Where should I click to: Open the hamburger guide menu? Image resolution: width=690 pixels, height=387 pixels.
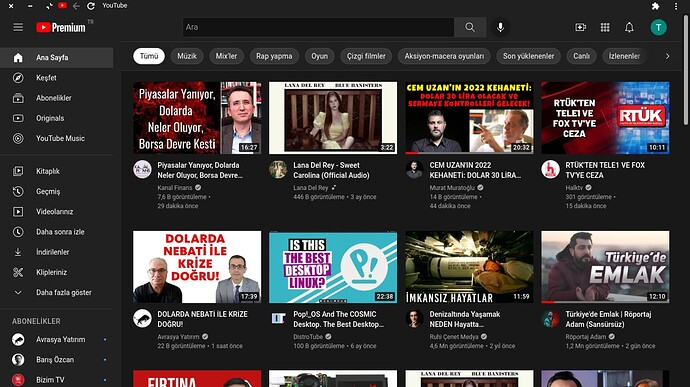[x=18, y=27]
